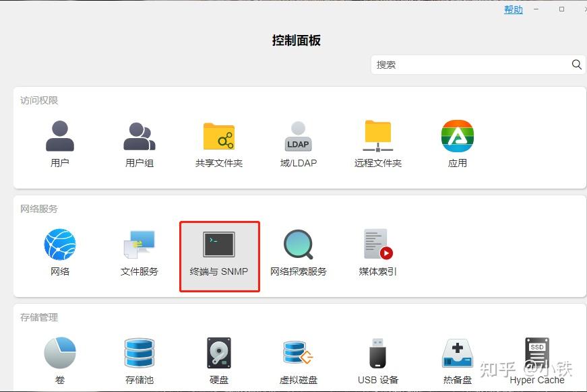Open the 网络 (Network) settings
The width and height of the screenshot is (587, 392).
tap(59, 253)
